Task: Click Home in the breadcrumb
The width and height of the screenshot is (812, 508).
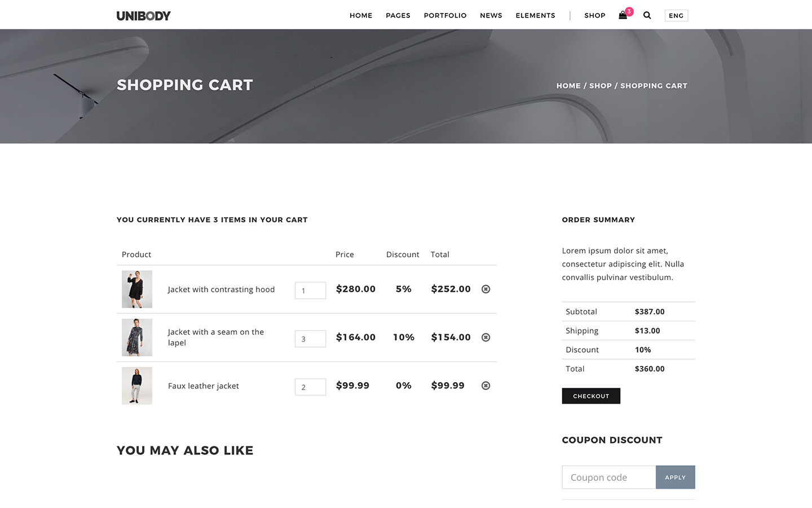Action: [568, 86]
